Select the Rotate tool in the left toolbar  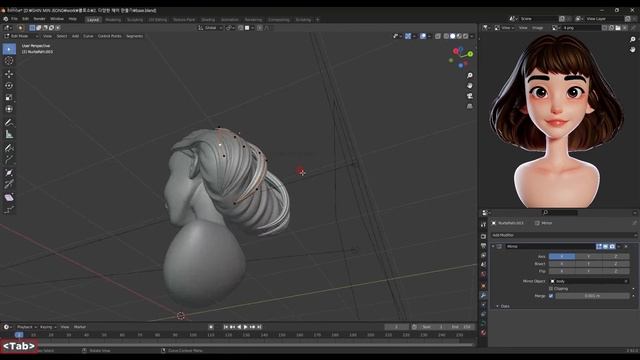tap(9, 86)
